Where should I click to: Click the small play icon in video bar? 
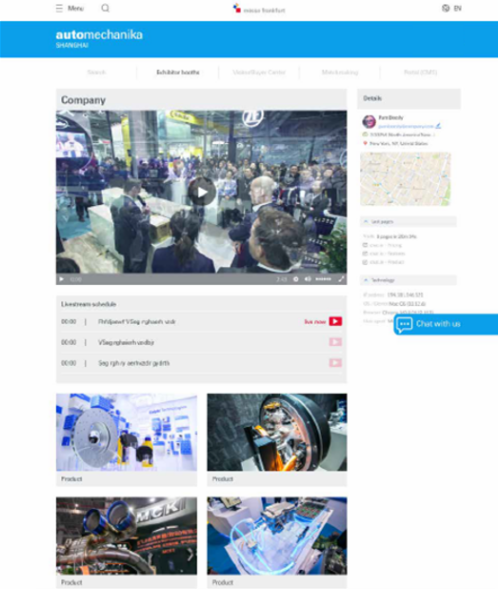tap(62, 279)
